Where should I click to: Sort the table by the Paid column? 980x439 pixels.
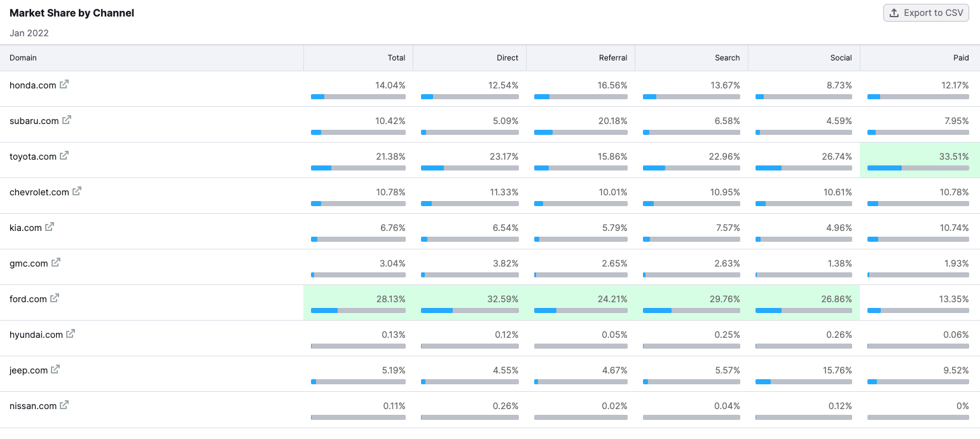(961, 57)
